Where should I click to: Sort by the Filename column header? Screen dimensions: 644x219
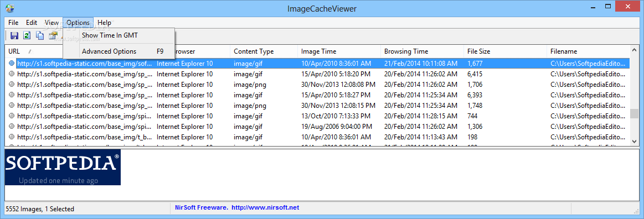[588, 51]
